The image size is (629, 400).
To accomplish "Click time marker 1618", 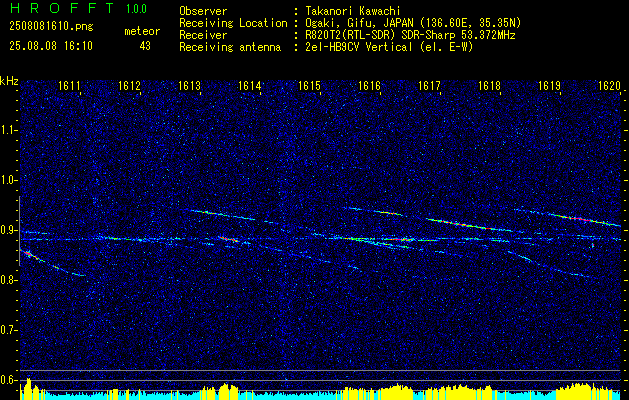I will (489, 85).
